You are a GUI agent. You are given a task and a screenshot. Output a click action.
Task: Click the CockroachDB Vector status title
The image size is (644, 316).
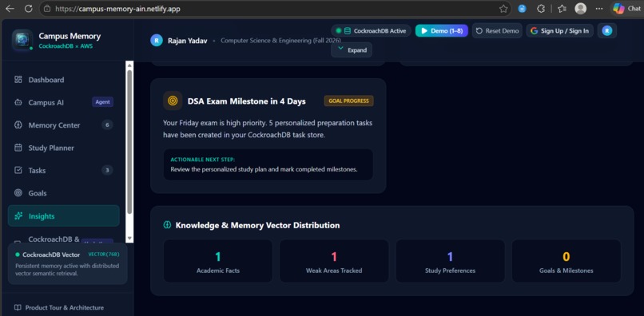(51, 255)
